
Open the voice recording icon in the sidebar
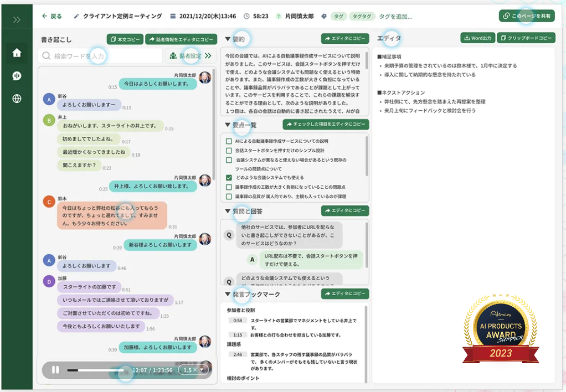tap(17, 76)
